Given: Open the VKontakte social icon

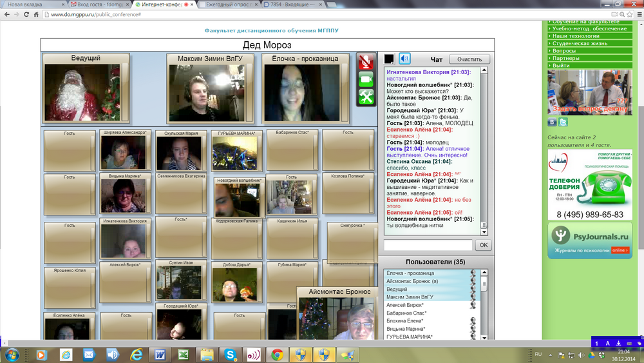Looking at the screenshot, I should (x=552, y=122).
